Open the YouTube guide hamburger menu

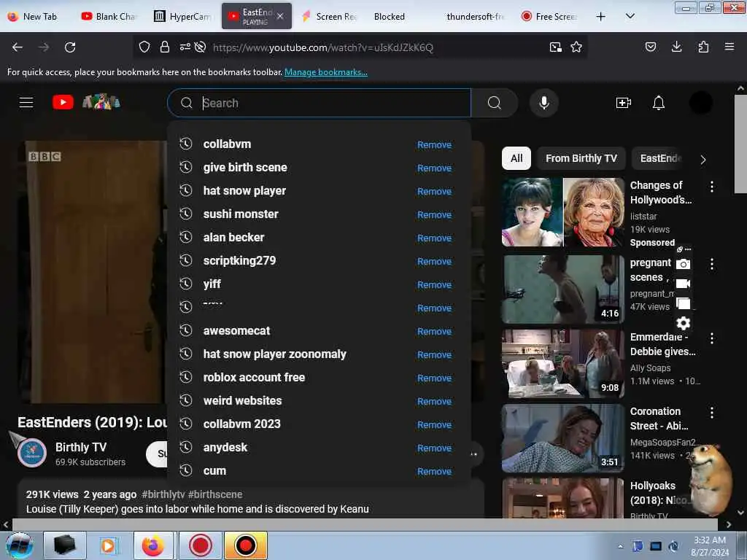tap(26, 102)
